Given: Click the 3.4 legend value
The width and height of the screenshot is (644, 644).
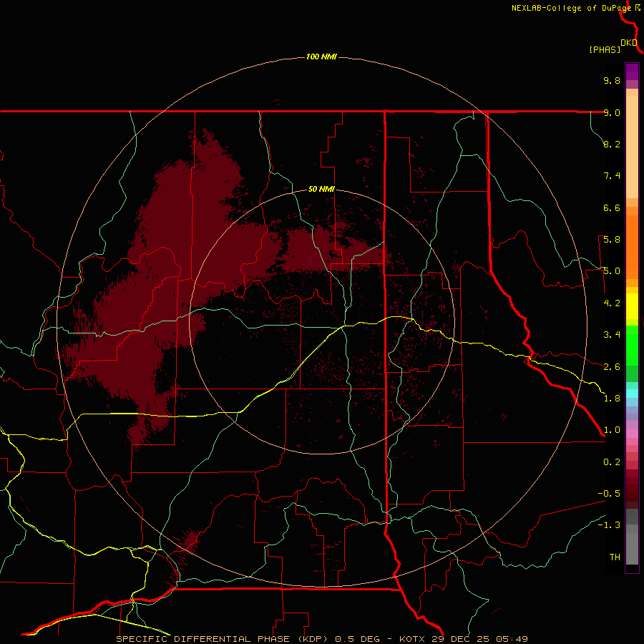Looking at the screenshot, I should (612, 335).
